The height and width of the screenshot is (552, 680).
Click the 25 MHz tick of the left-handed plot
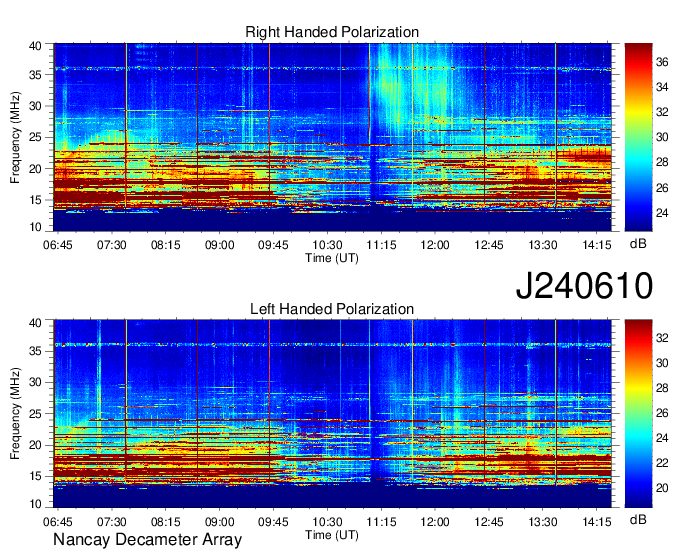point(35,414)
